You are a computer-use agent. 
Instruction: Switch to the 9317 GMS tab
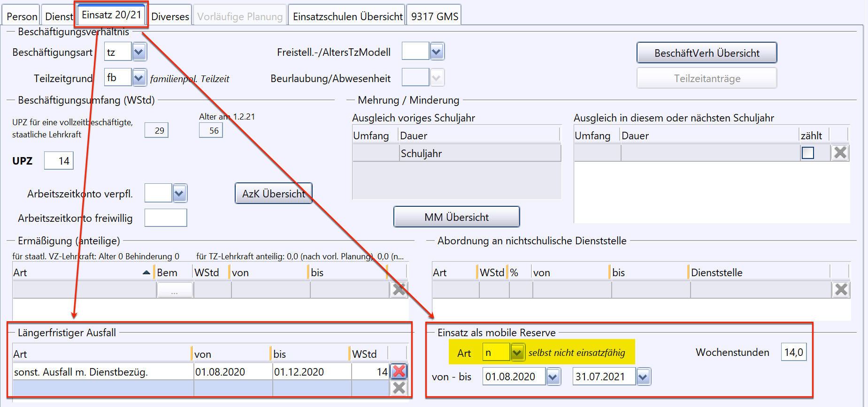tap(434, 16)
